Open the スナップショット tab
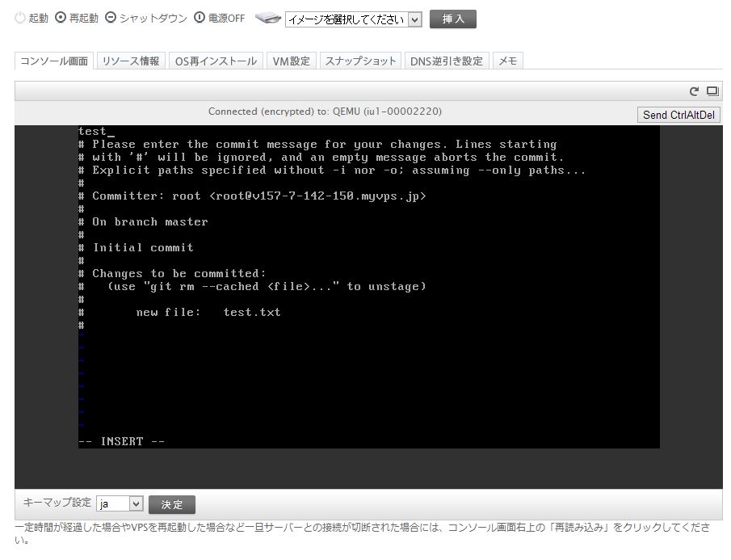The height and width of the screenshot is (560, 731). tap(360, 61)
